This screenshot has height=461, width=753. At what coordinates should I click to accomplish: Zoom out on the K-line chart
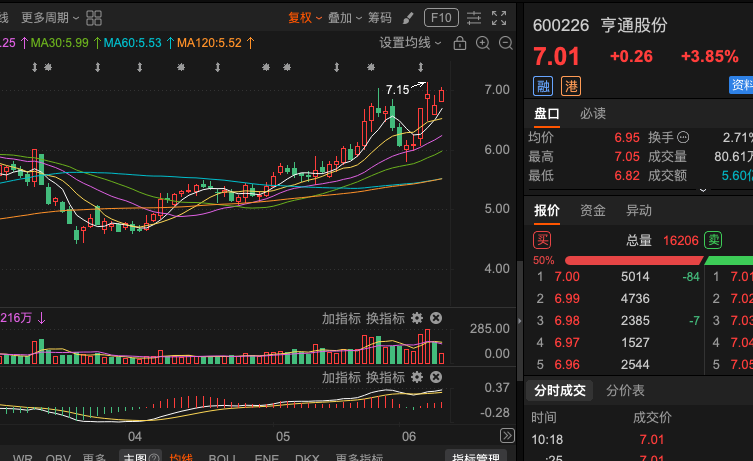tap(506, 43)
